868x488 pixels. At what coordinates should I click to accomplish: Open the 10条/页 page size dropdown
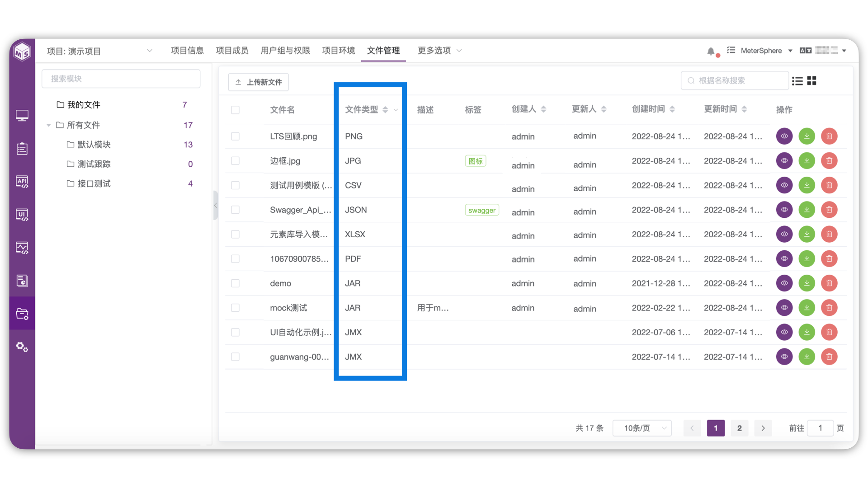point(642,428)
